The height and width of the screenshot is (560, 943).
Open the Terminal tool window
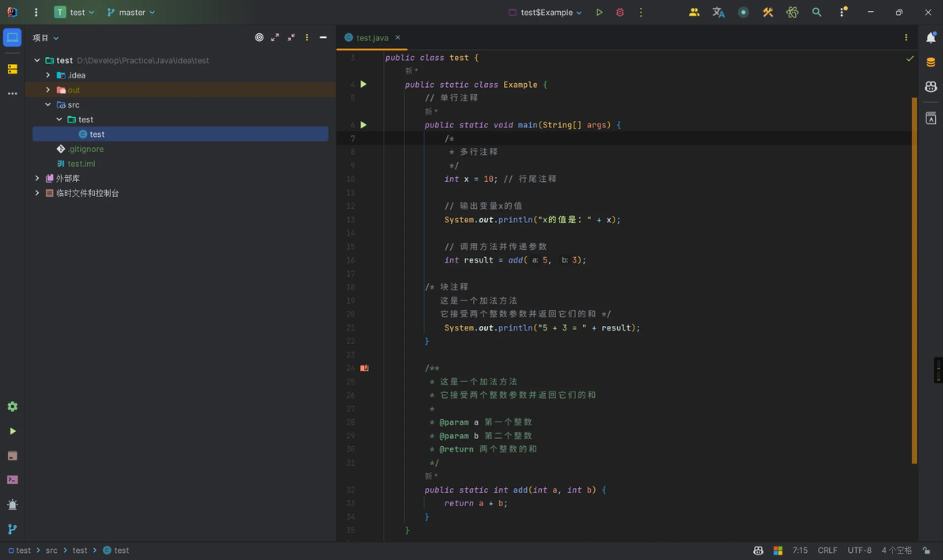[12, 480]
